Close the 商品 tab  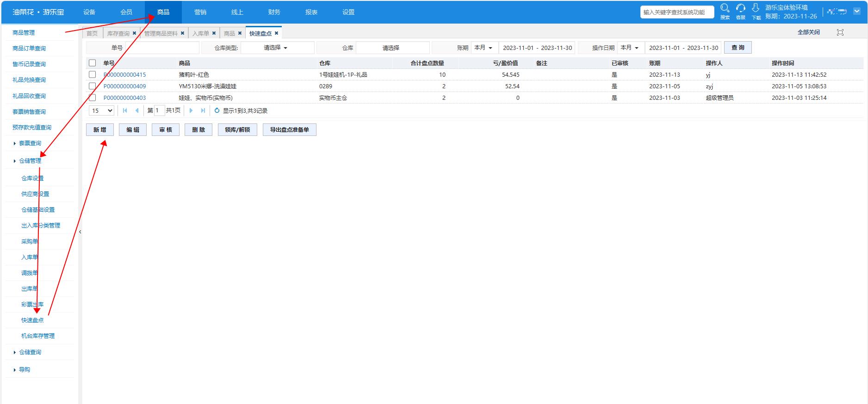click(x=240, y=33)
